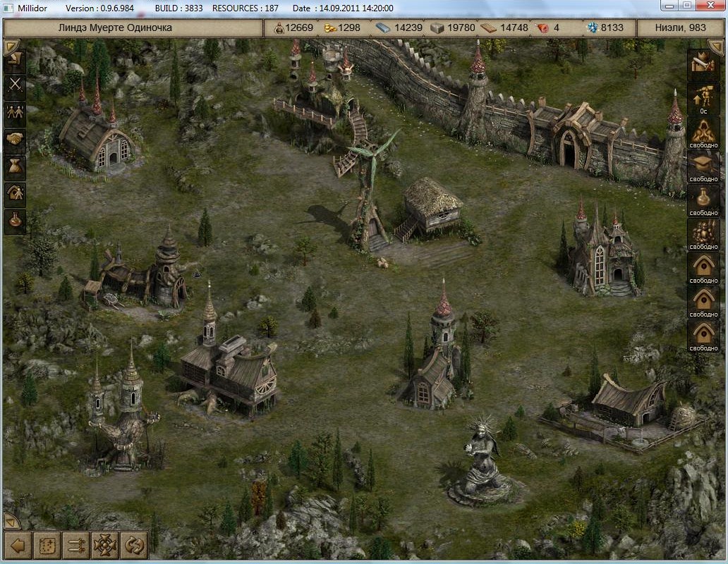Screen dimensions: 728x564
Task: Click the stone amount 19780
Action: point(461,27)
